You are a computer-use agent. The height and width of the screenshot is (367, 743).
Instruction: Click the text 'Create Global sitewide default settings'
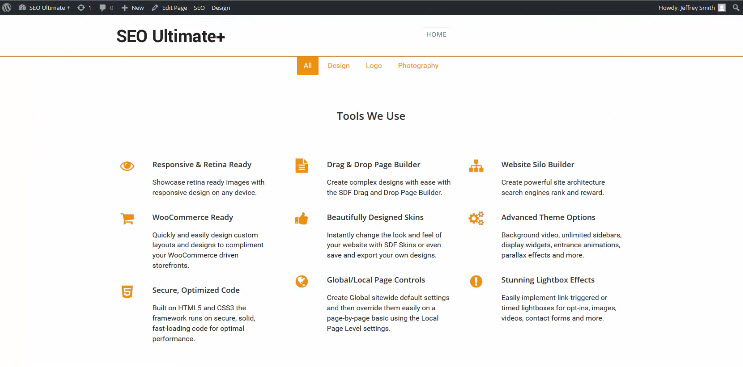388,297
